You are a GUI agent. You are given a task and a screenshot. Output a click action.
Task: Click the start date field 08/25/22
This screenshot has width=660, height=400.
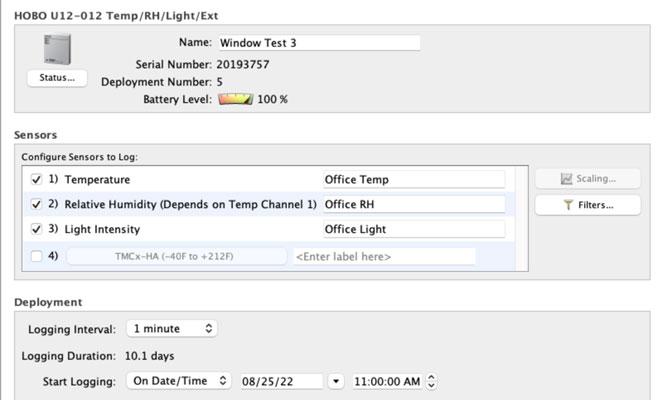[280, 381]
